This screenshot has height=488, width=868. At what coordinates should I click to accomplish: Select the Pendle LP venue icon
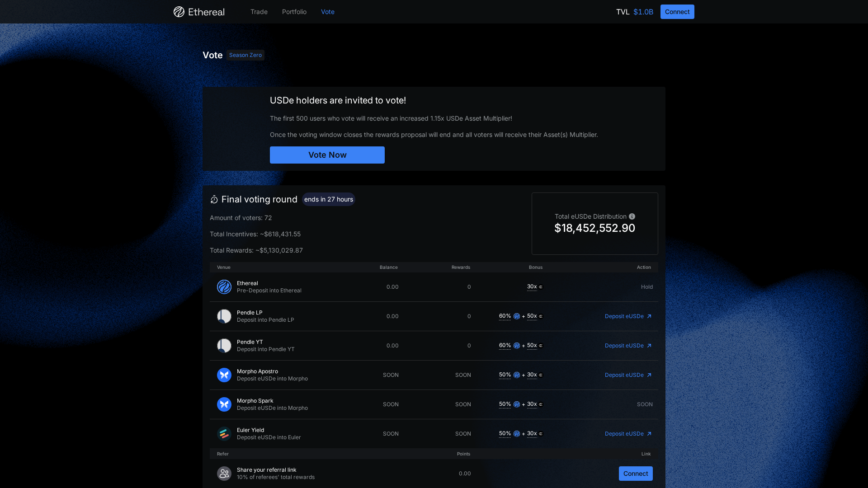224,316
